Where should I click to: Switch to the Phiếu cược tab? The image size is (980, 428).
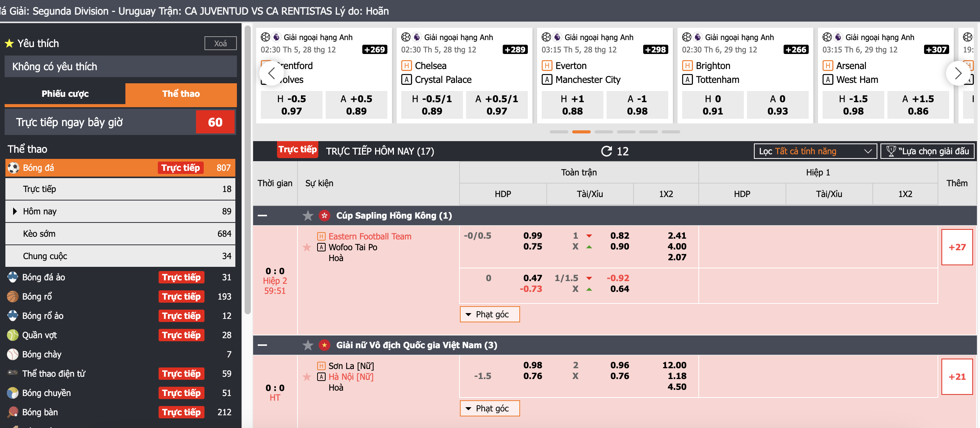[x=65, y=94]
